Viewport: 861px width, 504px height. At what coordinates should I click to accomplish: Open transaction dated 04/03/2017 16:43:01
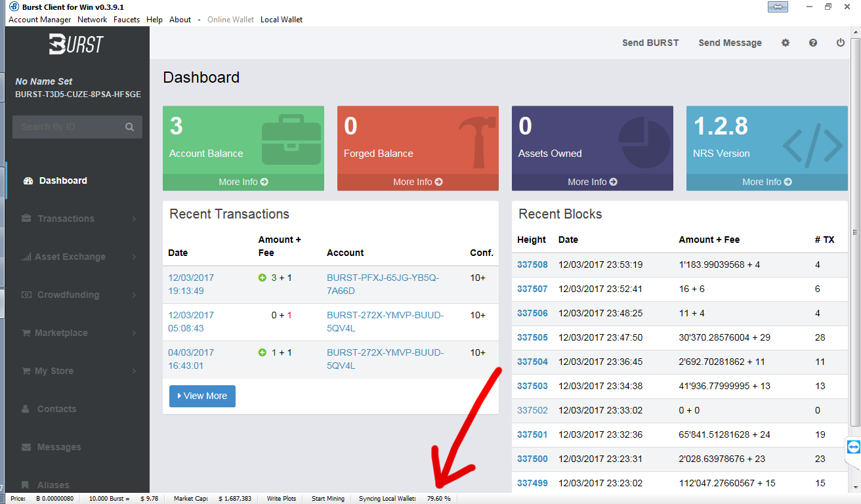tap(191, 359)
